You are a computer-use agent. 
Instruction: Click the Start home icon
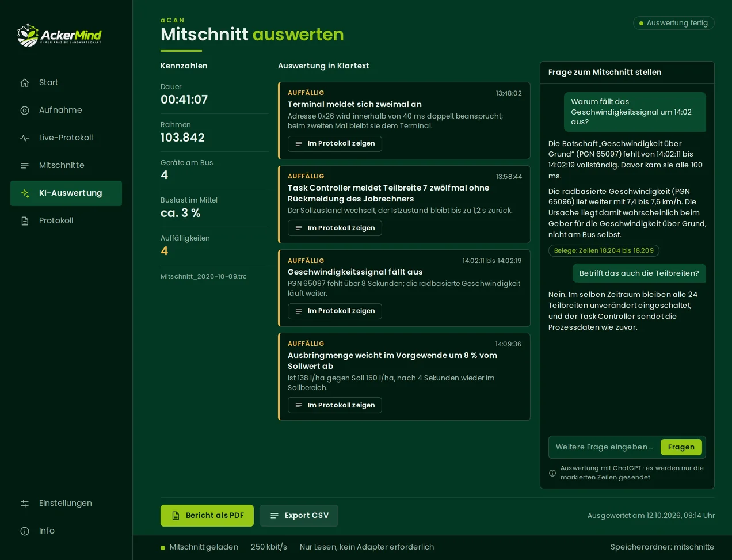[x=25, y=82]
